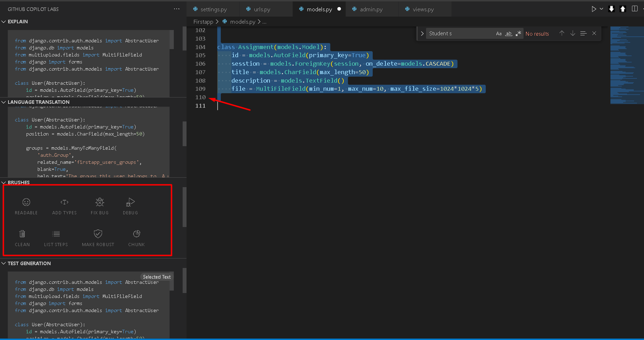Image resolution: width=644 pixels, height=340 pixels.
Task: Click the BRUSHES panel scrollbar
Action: (x=184, y=207)
